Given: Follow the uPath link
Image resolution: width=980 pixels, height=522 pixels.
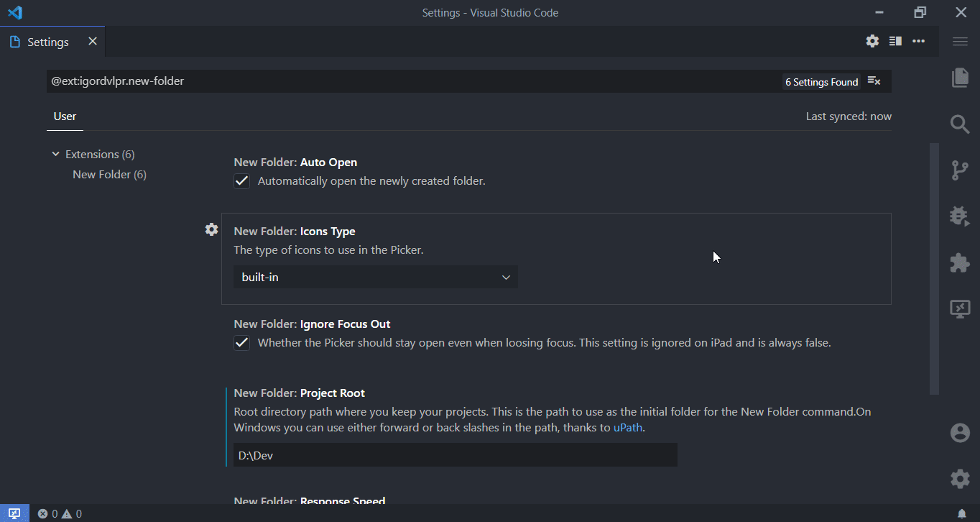Looking at the screenshot, I should pyautogui.click(x=628, y=428).
